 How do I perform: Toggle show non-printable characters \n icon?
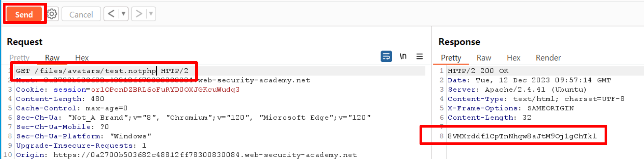(403, 56)
